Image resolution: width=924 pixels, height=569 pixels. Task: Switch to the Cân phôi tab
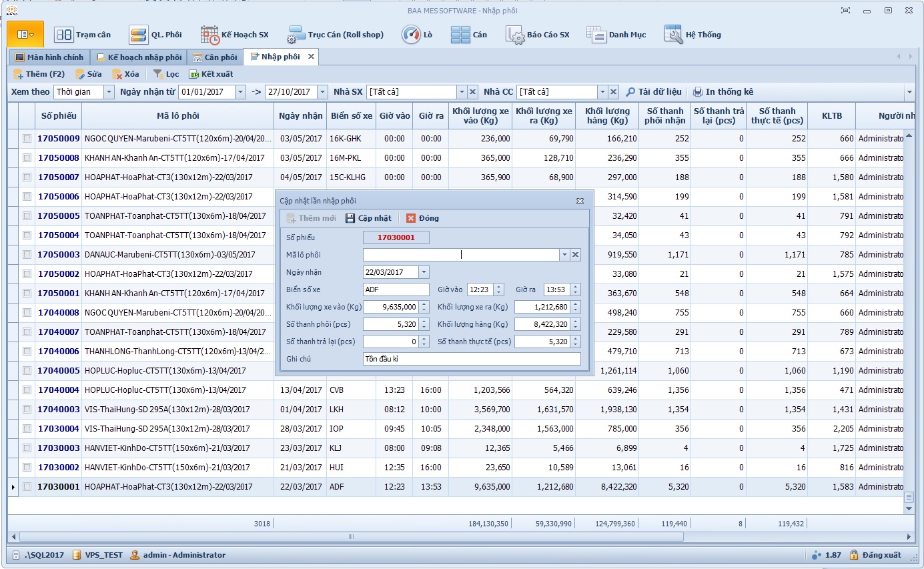pos(215,57)
